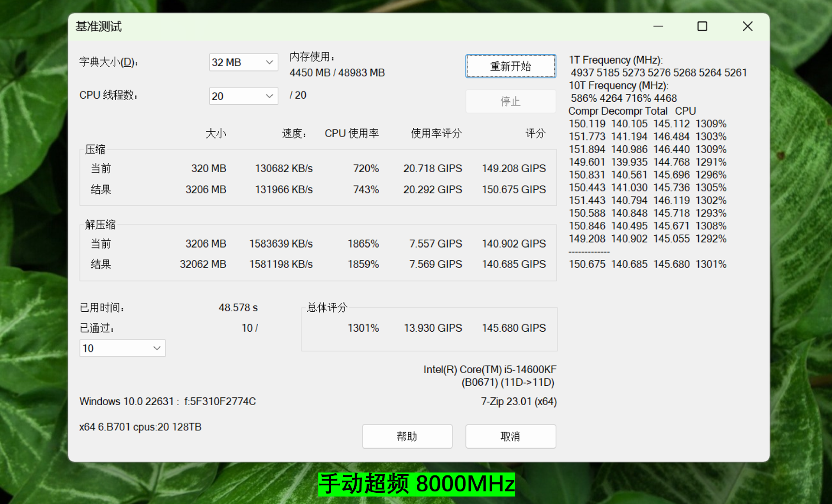
Task: Click the 帮助 help button
Action: point(406,436)
